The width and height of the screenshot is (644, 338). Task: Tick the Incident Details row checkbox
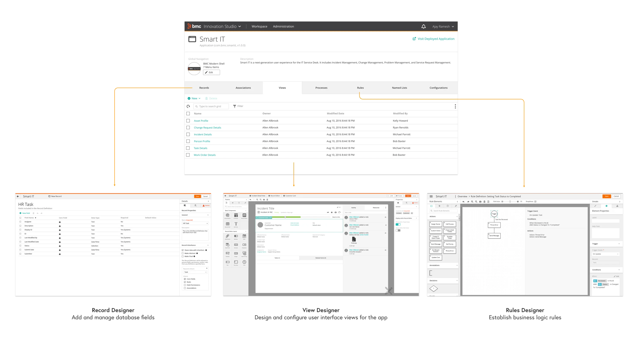(x=188, y=135)
